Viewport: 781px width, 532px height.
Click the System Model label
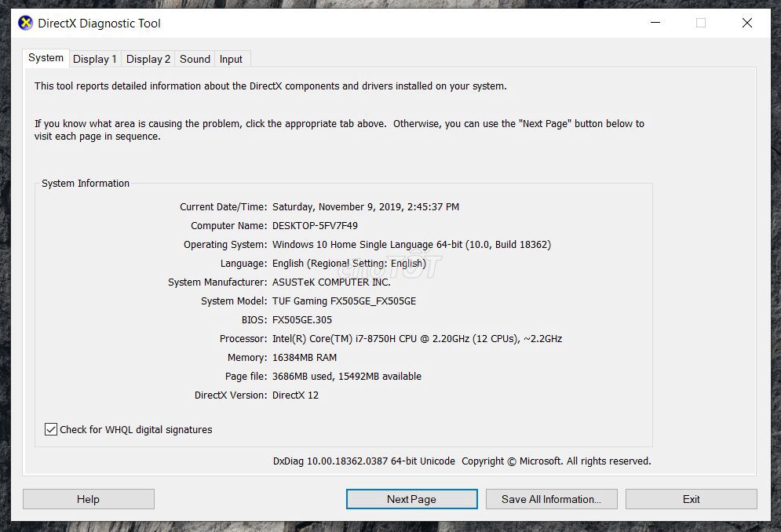point(234,301)
